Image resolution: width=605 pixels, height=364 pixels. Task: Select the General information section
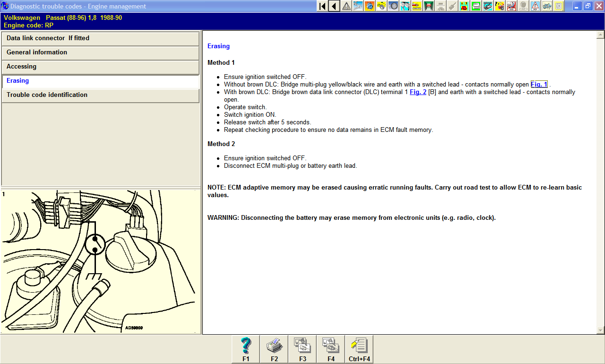[100, 52]
